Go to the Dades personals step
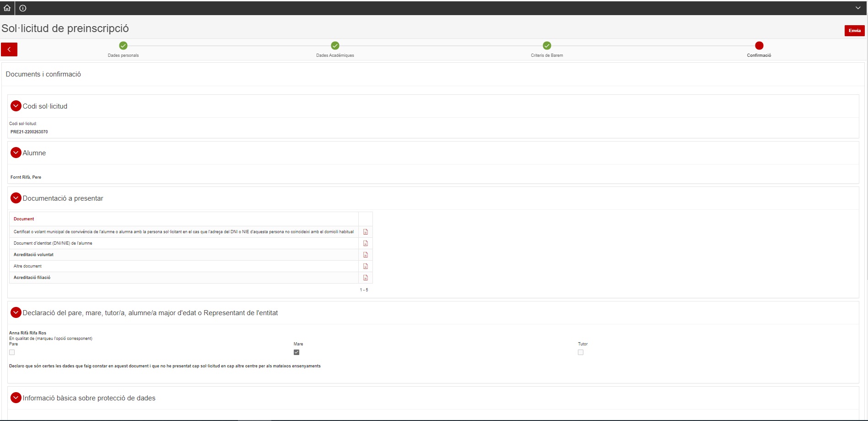 (123, 45)
